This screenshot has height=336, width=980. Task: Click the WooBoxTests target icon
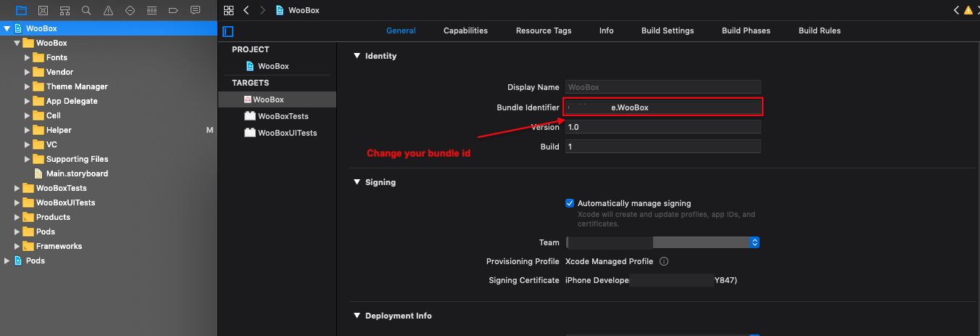(249, 116)
